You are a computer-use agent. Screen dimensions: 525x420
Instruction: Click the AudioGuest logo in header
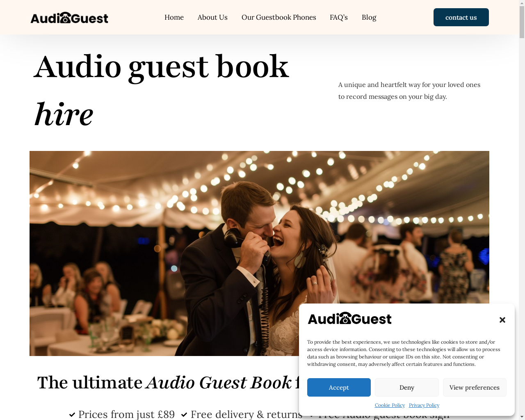click(69, 18)
